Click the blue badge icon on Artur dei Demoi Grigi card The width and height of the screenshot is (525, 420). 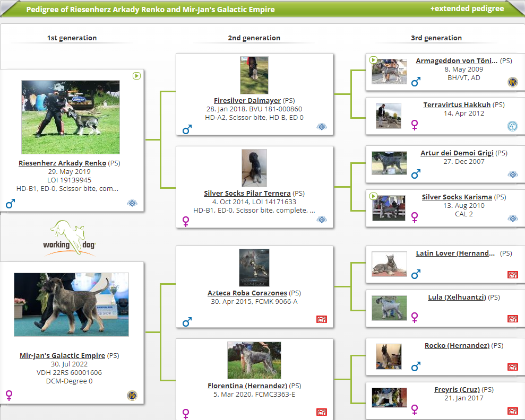(512, 174)
